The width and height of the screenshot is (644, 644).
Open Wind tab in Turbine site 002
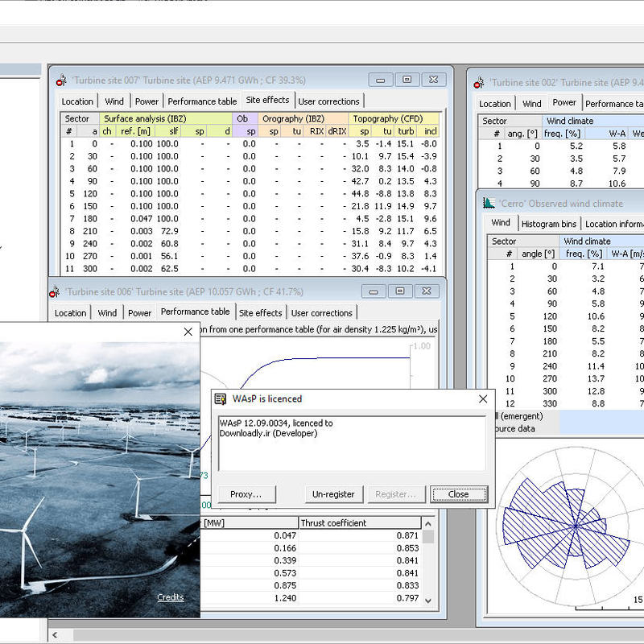532,104
